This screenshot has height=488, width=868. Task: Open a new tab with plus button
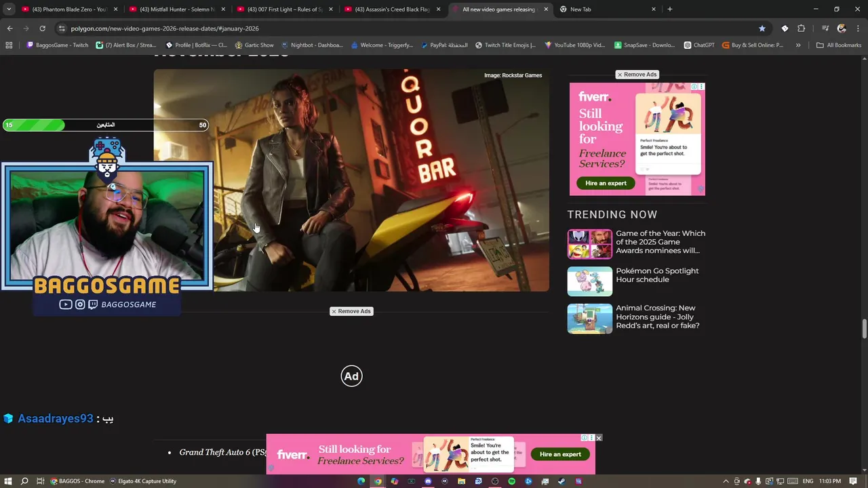pyautogui.click(x=670, y=9)
